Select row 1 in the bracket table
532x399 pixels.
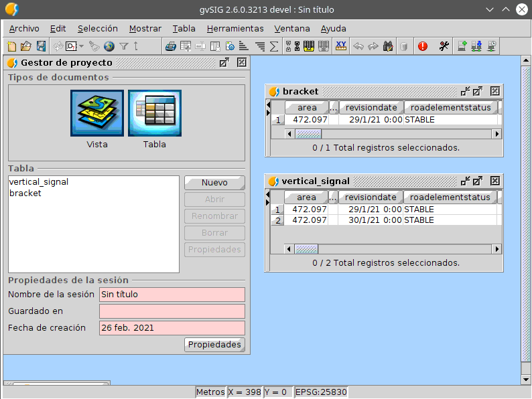(x=278, y=120)
